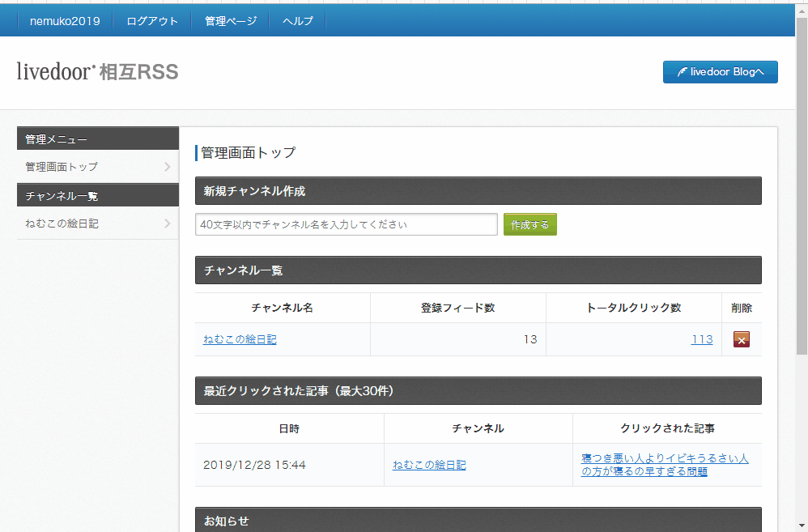This screenshot has width=808, height=532.
Task: Click the 日時 column header
Action: [289, 428]
